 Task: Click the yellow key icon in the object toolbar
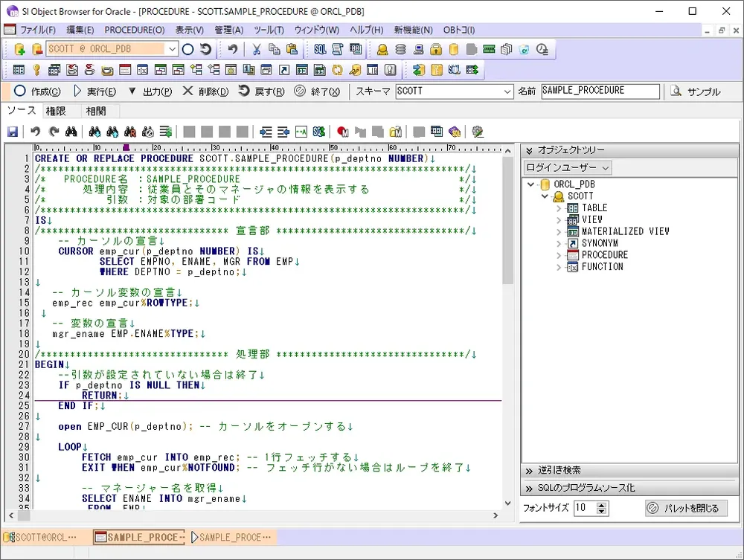coord(36,70)
